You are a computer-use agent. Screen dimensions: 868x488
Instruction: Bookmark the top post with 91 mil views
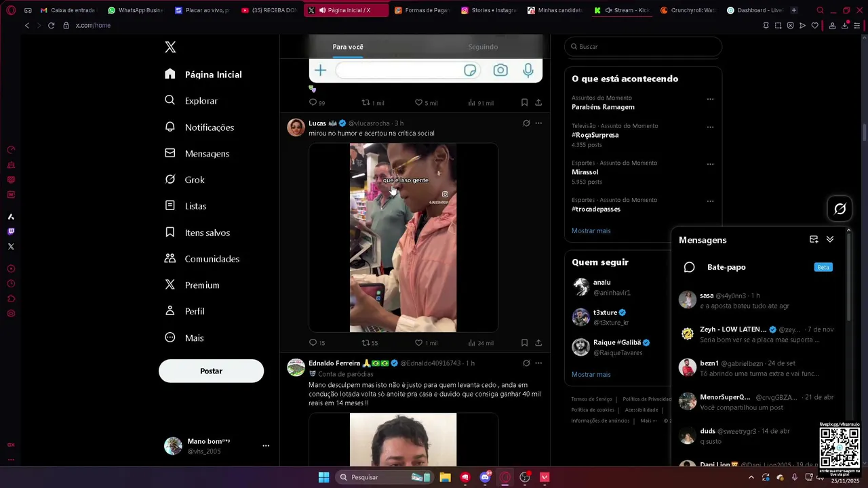(x=524, y=103)
